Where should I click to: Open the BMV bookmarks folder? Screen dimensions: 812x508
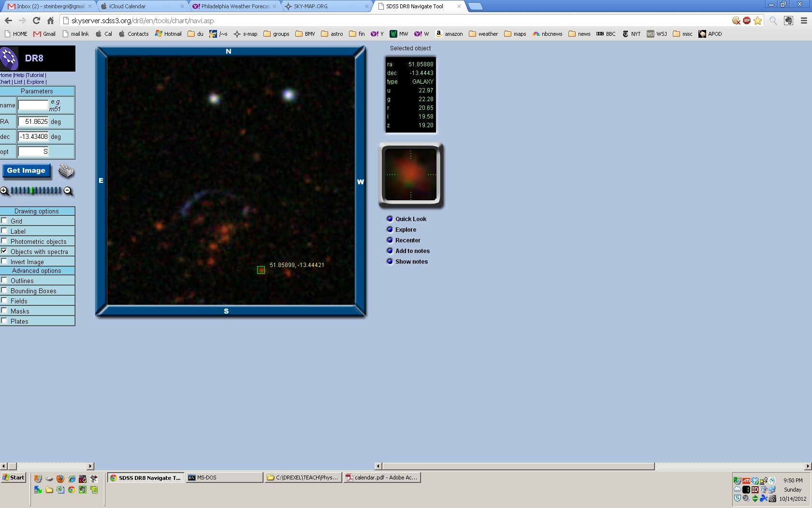click(305, 34)
